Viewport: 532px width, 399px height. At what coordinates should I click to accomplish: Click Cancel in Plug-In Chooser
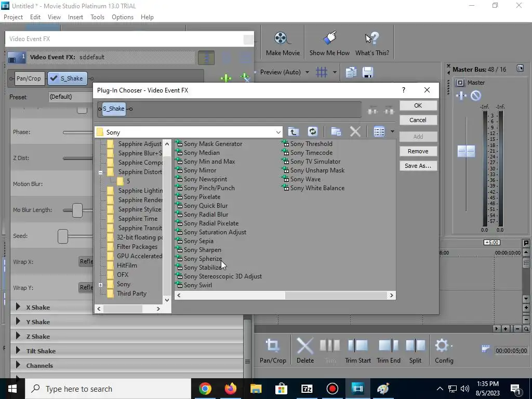click(x=418, y=120)
